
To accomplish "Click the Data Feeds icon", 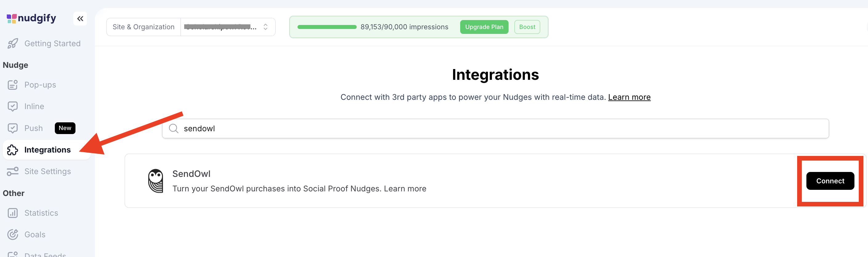I will click(13, 254).
